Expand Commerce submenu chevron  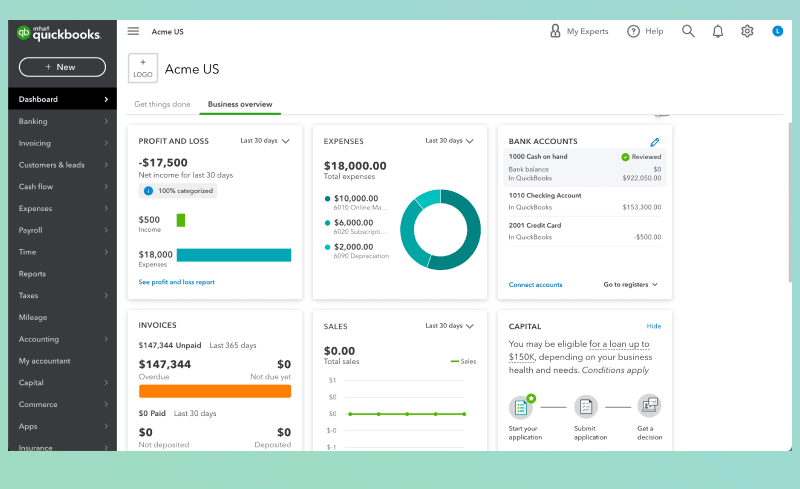click(x=106, y=404)
